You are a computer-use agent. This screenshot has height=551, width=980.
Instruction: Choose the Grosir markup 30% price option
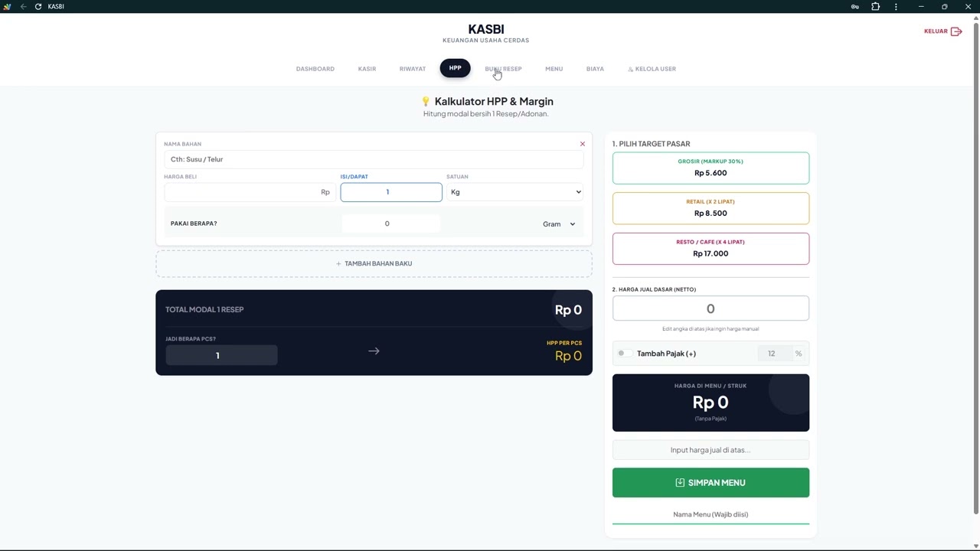click(710, 168)
